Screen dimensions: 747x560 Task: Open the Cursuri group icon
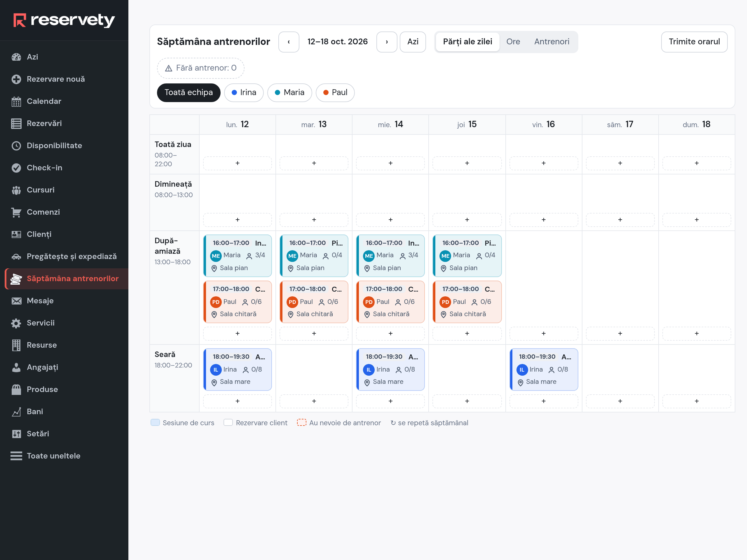tap(16, 190)
